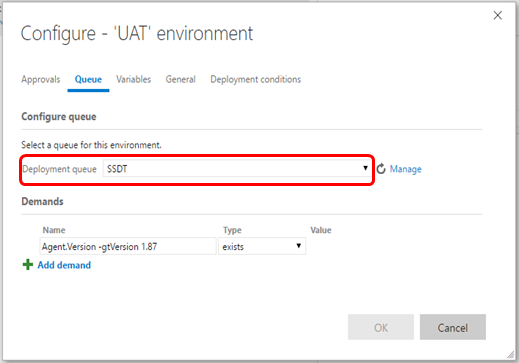Click the 'Configure queue' heading

click(x=59, y=117)
